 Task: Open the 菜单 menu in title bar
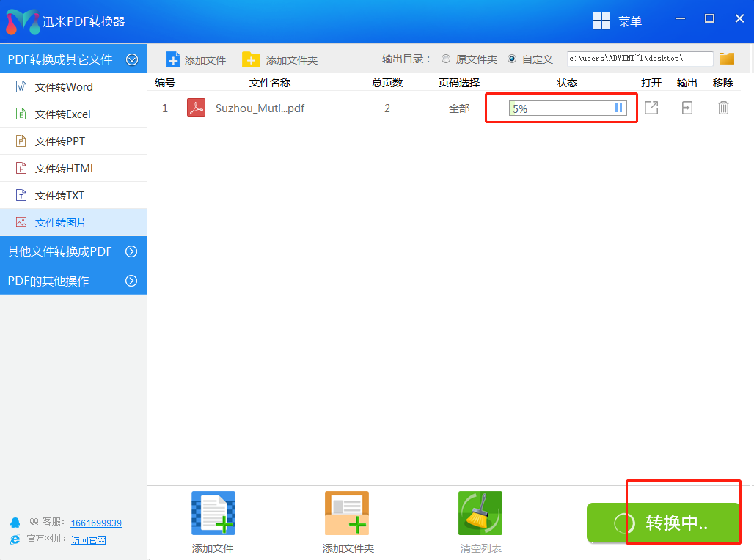(618, 21)
